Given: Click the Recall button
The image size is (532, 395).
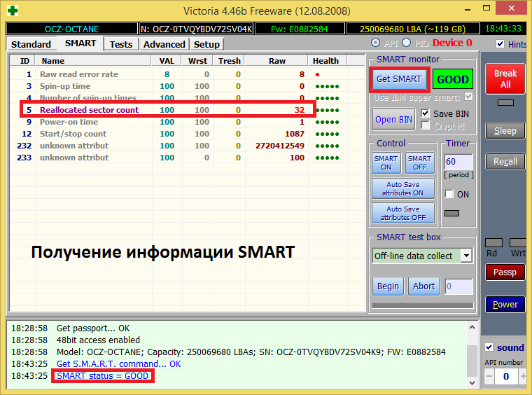Looking at the screenshot, I should (505, 162).
